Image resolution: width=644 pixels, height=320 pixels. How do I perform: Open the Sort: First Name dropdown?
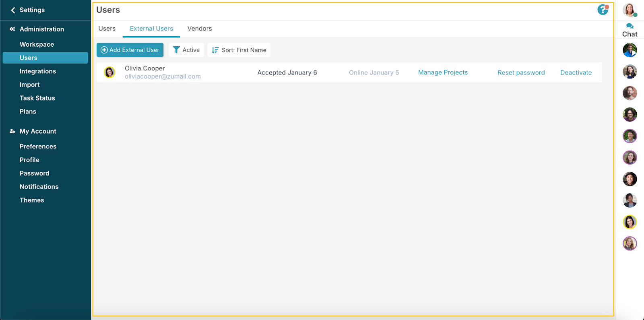(239, 50)
